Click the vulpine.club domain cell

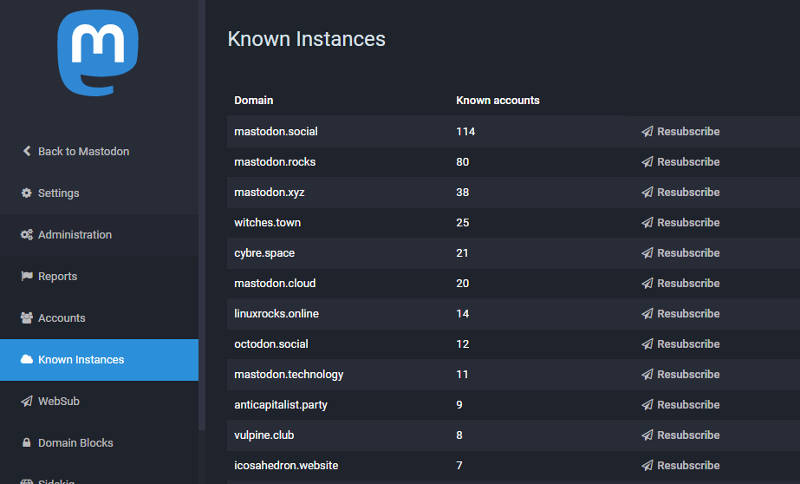(x=264, y=435)
